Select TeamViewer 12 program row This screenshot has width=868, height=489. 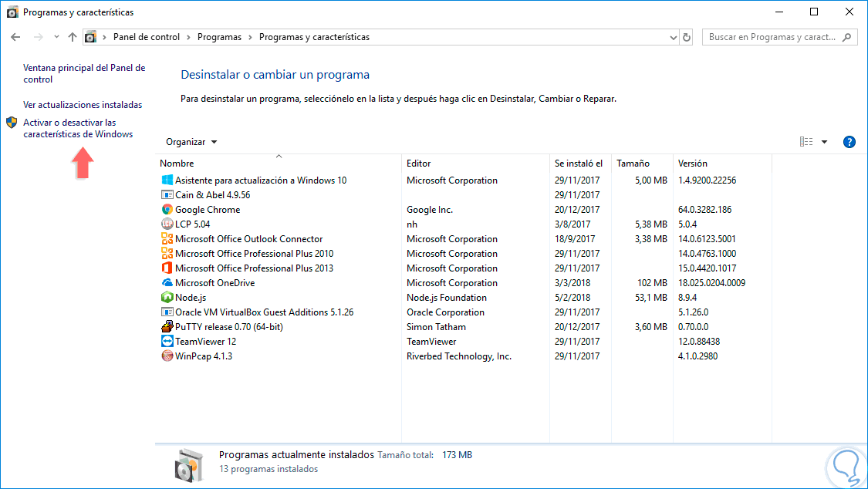464,342
